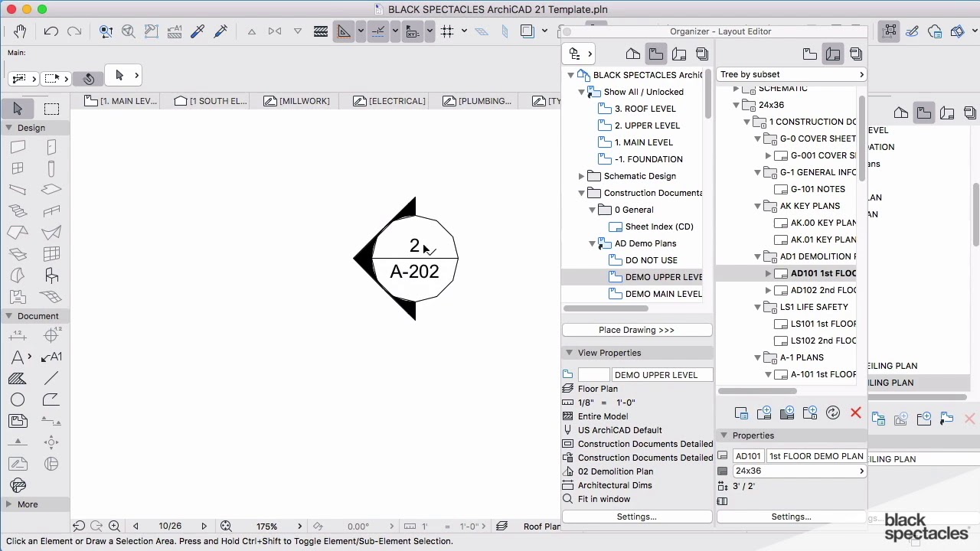The image size is (980, 551).
Task: Select the Fill hatch tool
Action: (18, 378)
